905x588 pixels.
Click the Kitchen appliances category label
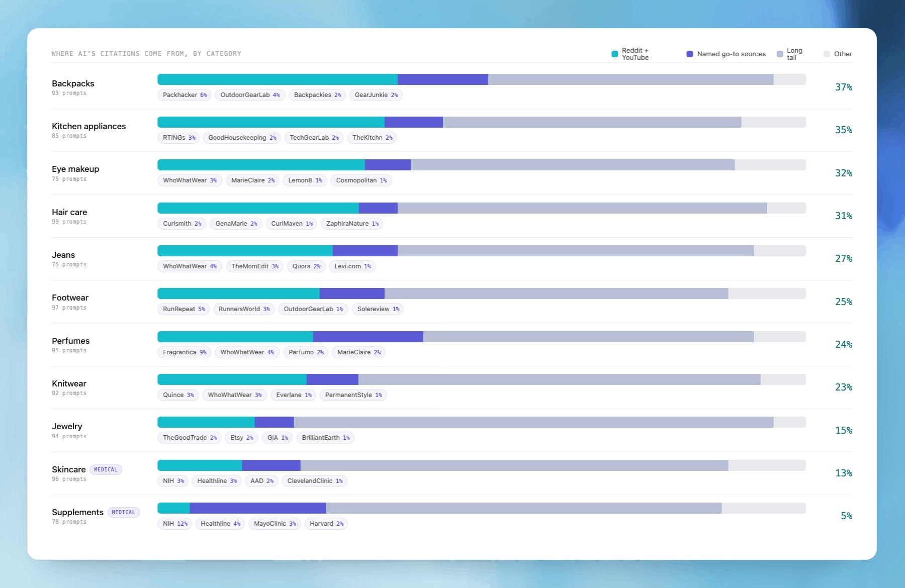click(x=89, y=126)
